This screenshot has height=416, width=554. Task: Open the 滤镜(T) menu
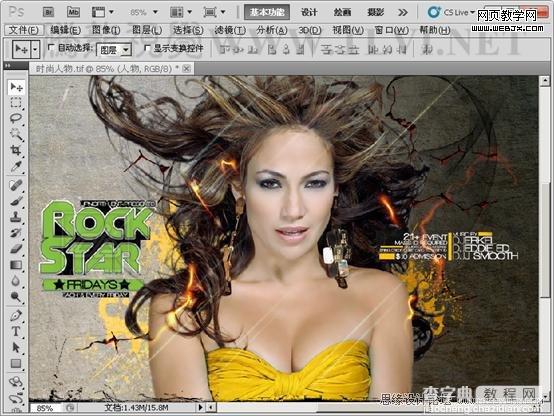(230, 30)
